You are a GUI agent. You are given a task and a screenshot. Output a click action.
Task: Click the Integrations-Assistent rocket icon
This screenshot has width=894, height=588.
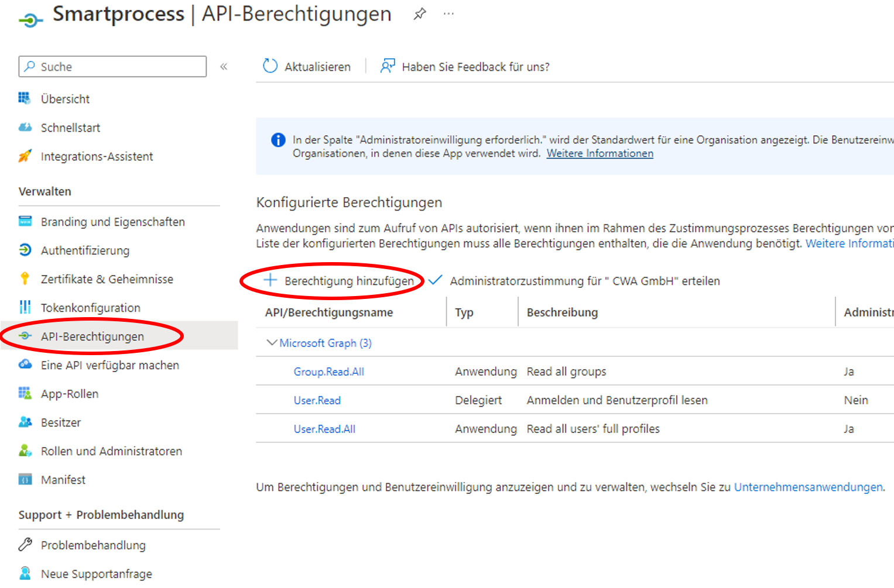(25, 156)
